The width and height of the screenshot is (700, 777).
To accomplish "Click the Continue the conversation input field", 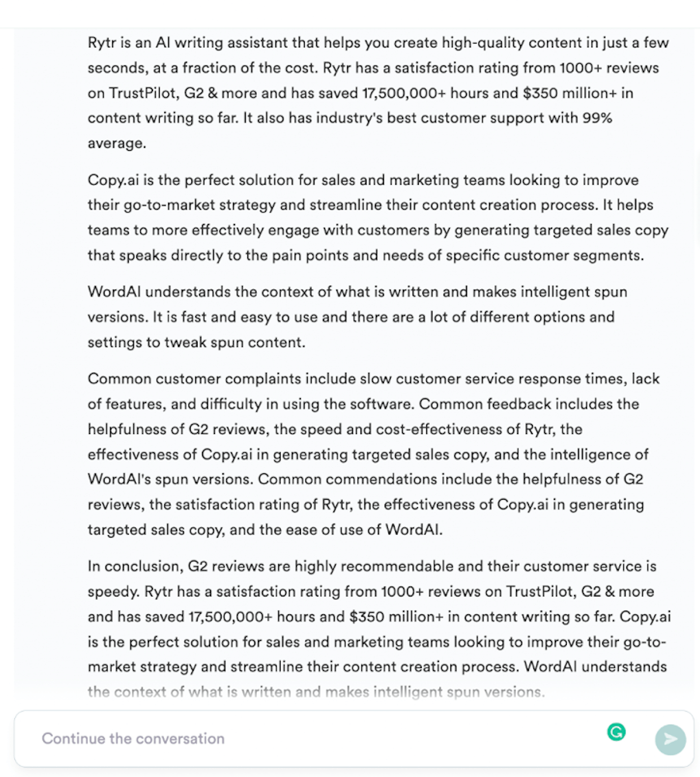I will [x=226, y=738].
